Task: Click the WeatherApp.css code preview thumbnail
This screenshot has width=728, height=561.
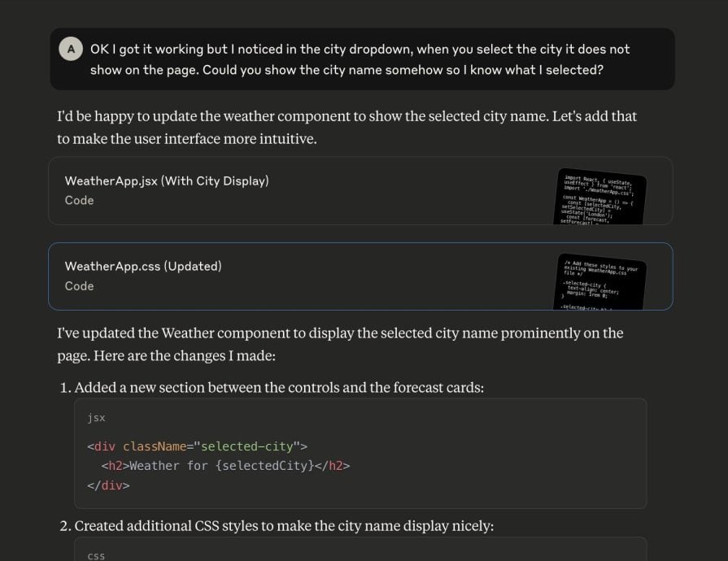Action: pyautogui.click(x=599, y=282)
